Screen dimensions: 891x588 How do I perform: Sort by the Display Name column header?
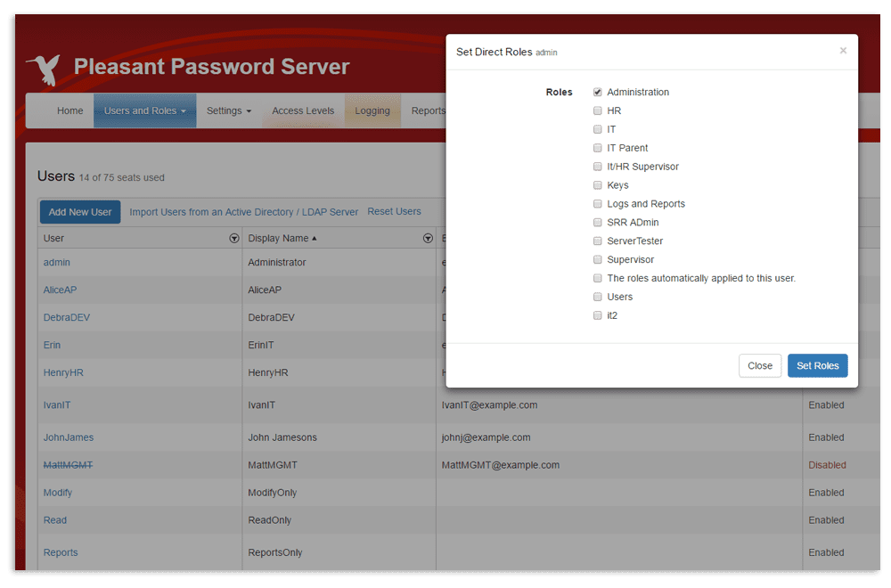point(278,239)
